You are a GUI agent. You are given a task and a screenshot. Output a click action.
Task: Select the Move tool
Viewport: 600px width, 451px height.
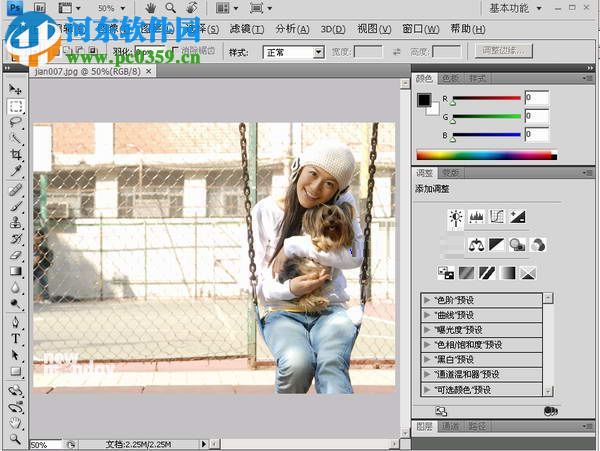coord(15,90)
